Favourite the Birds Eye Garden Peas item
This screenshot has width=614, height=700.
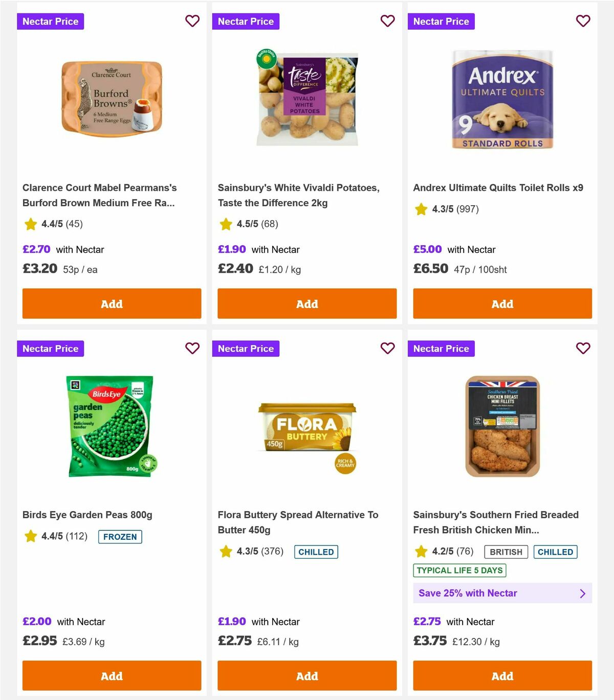pyautogui.click(x=192, y=348)
